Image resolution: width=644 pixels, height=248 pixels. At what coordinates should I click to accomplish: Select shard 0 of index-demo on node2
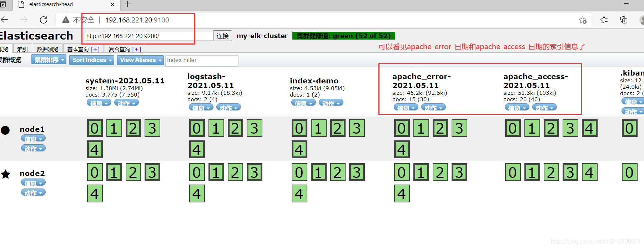299,172
